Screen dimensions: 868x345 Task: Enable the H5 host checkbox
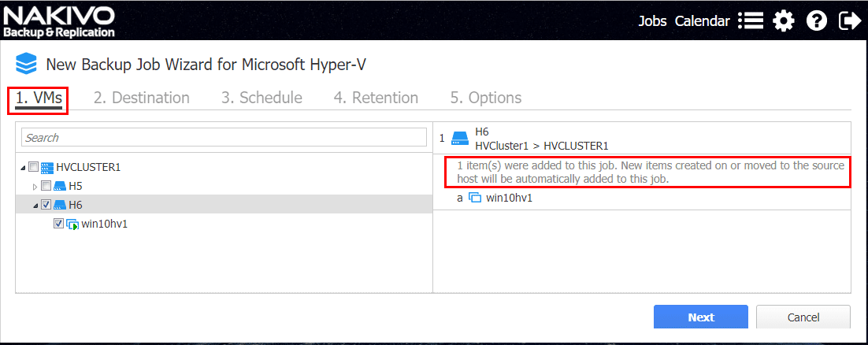pos(46,186)
